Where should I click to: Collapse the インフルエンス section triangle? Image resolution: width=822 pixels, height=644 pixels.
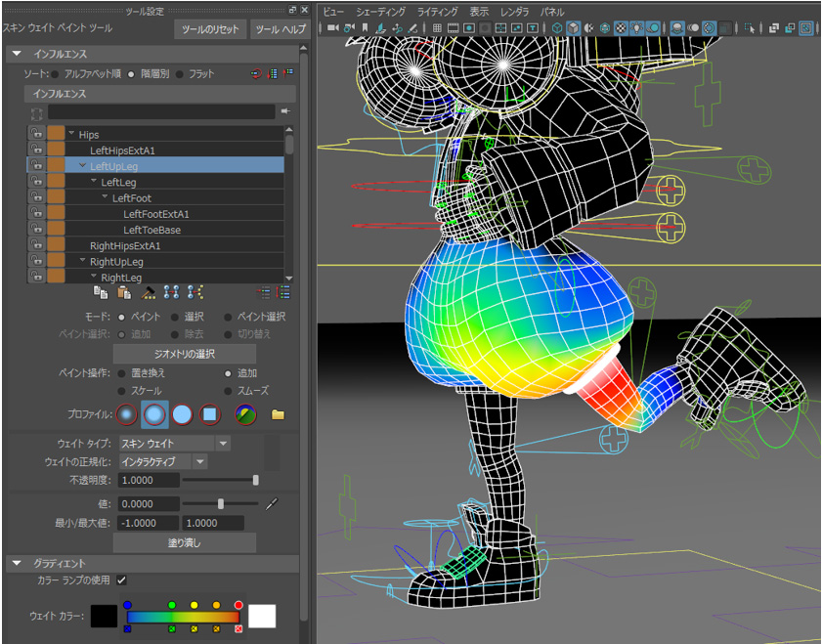(x=17, y=54)
